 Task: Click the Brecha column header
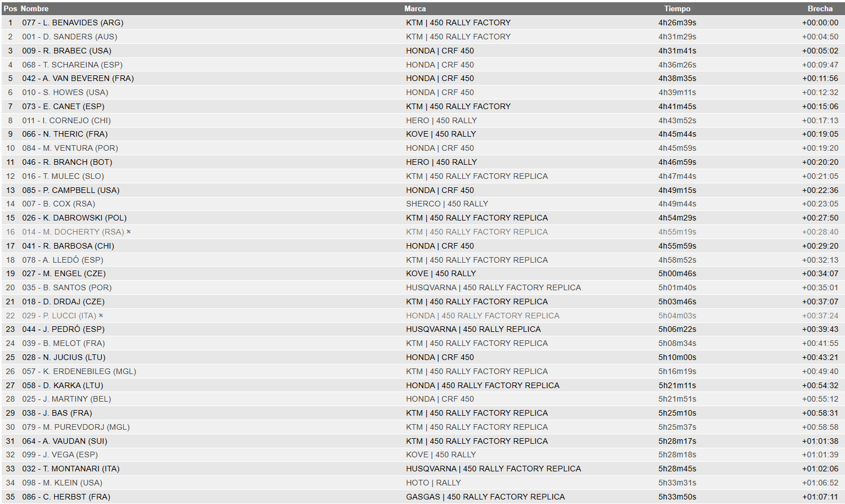tap(820, 8)
